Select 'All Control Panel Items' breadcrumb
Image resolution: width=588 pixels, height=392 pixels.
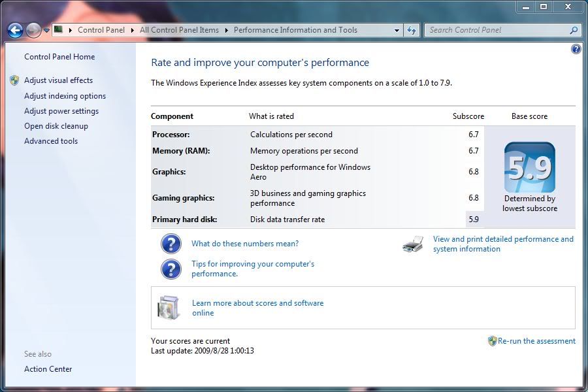click(179, 30)
